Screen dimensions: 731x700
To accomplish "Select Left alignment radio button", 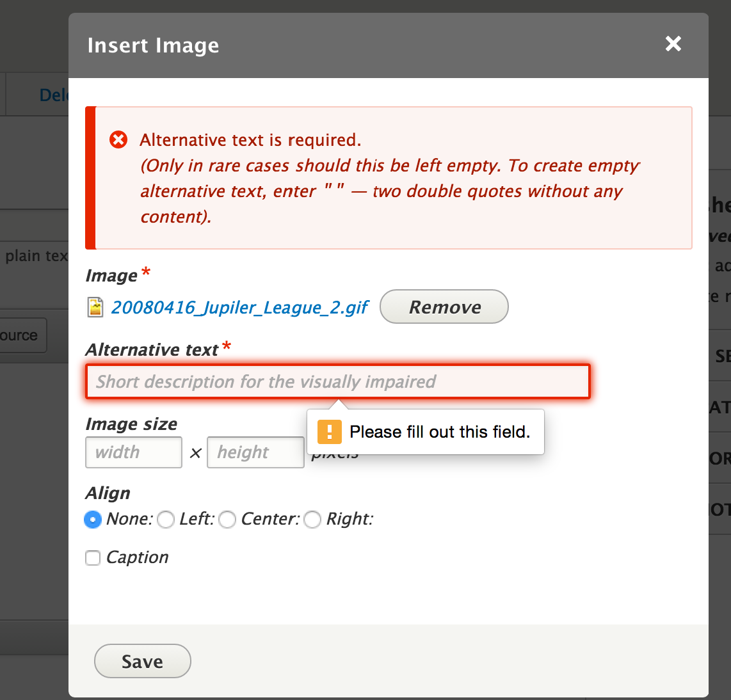I will click(166, 520).
